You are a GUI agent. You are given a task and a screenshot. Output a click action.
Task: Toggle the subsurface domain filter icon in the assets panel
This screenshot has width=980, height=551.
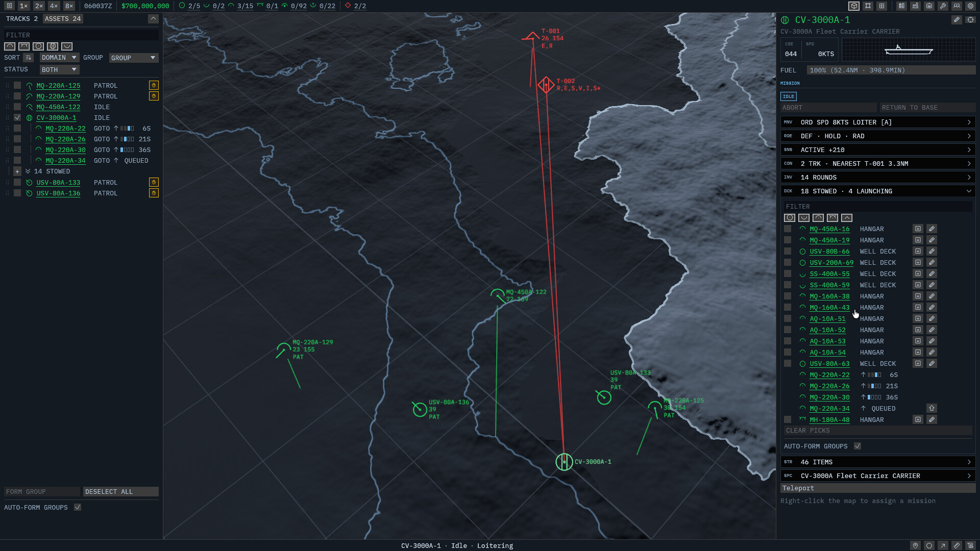tap(67, 46)
